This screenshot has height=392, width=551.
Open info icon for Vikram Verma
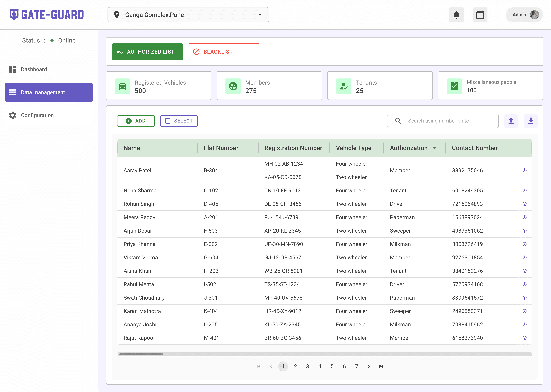(525, 258)
